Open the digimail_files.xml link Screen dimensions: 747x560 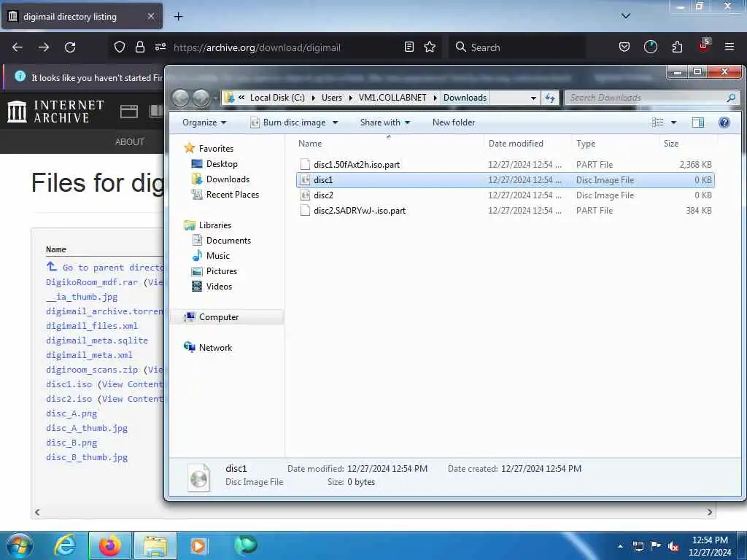(91, 326)
